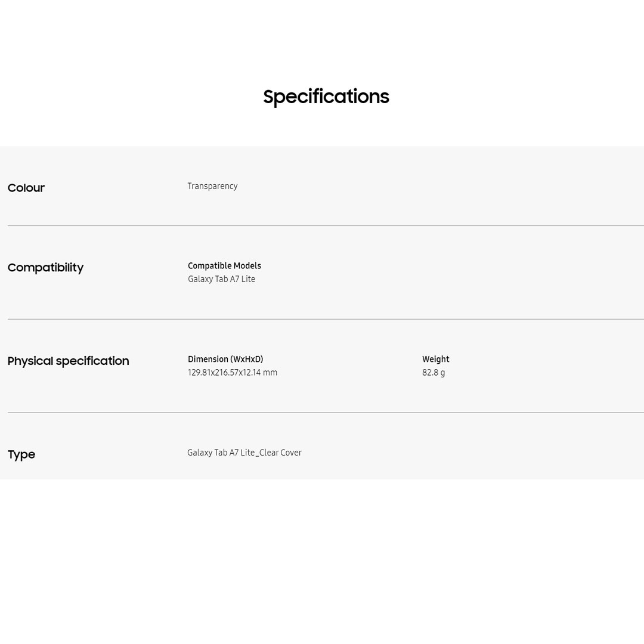644x644 pixels.
Task: Click the divider line below the Compatibility row
Action: click(x=326, y=319)
